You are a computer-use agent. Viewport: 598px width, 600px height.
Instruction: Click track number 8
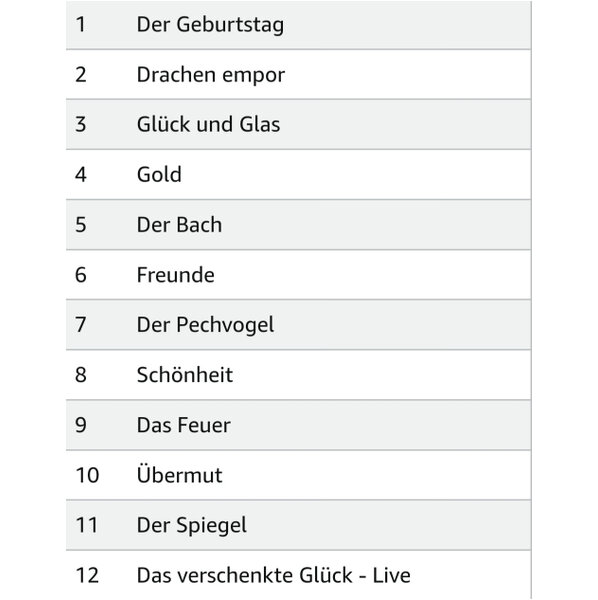(80, 375)
